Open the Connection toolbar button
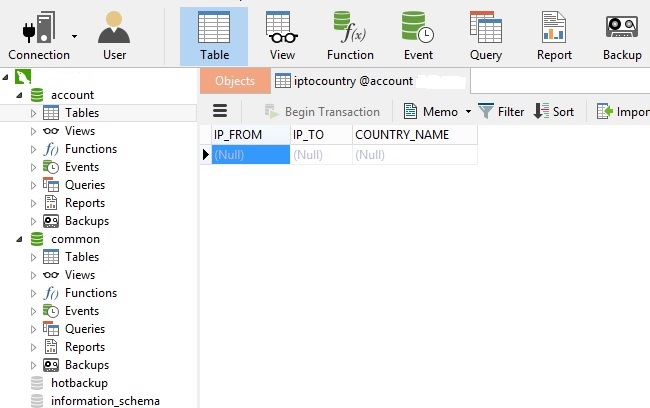Viewport: 650px width, 408px height. (x=39, y=36)
